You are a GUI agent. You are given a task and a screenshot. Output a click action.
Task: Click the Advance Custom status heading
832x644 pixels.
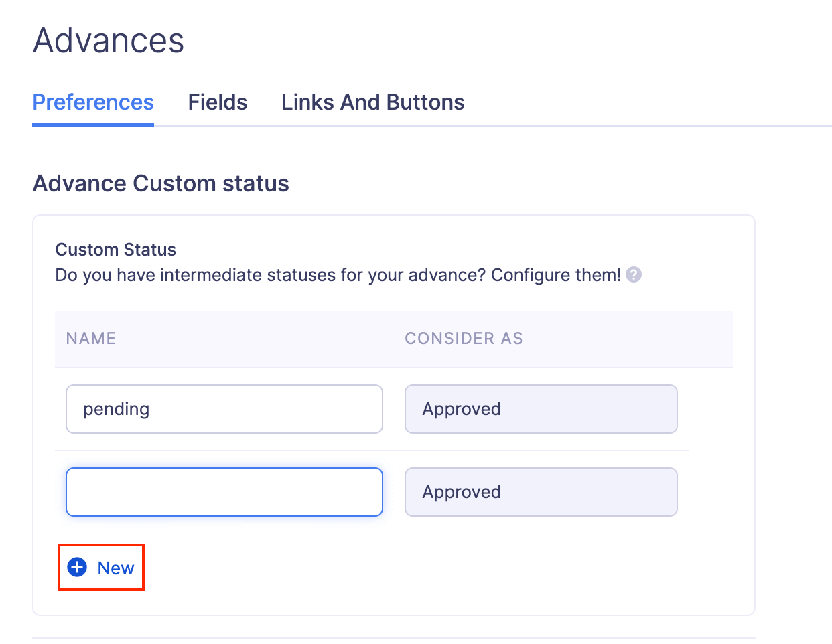161,183
